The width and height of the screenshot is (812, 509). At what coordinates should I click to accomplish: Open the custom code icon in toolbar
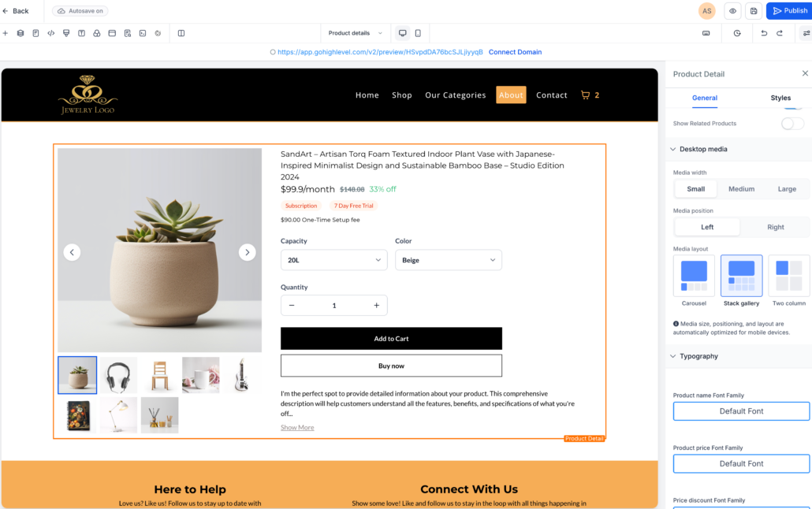coord(50,33)
